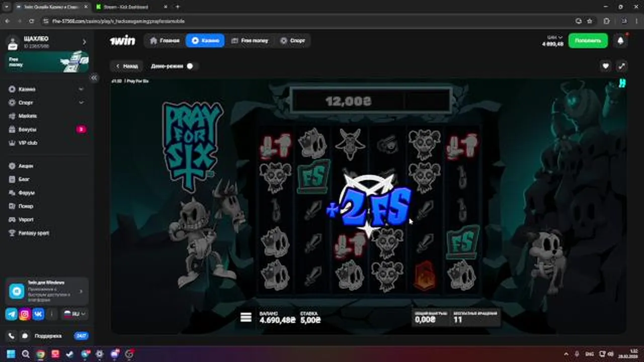
Task: Open the browser extensions puzzle icon
Action: point(606,21)
